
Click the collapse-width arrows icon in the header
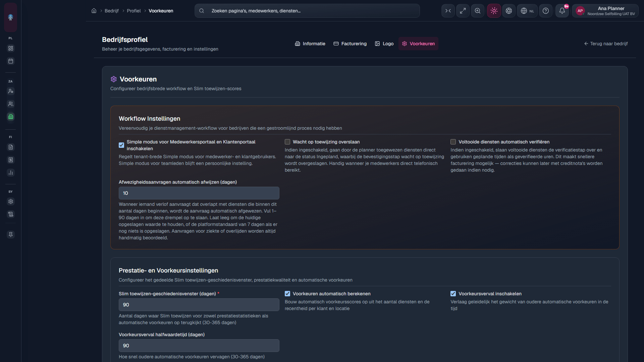pyautogui.click(x=448, y=11)
